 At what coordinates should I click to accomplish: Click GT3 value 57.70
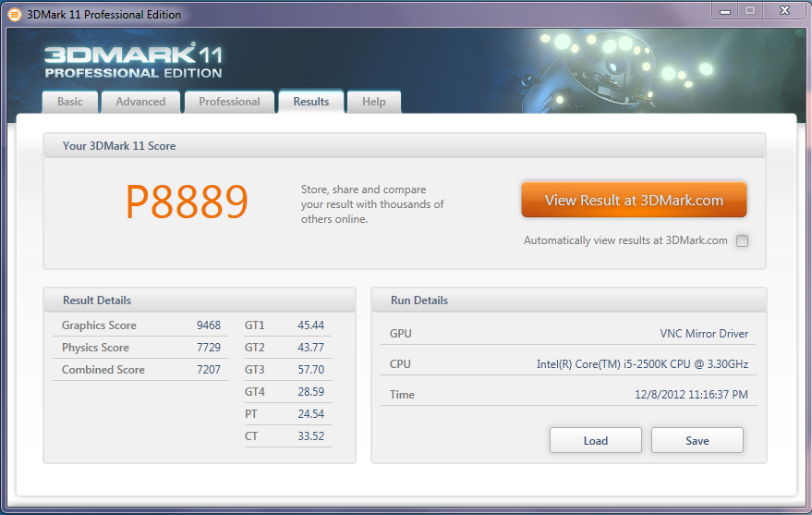click(310, 370)
